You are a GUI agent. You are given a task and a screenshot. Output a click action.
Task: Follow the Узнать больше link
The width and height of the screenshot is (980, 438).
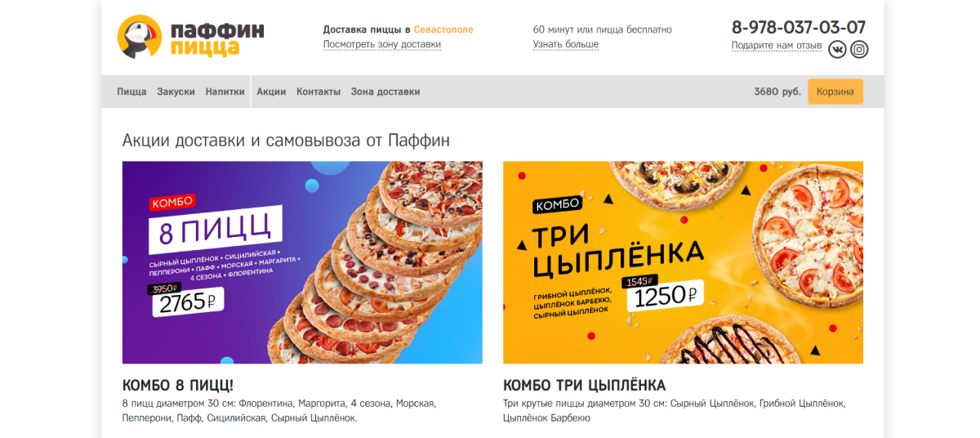[x=566, y=44]
